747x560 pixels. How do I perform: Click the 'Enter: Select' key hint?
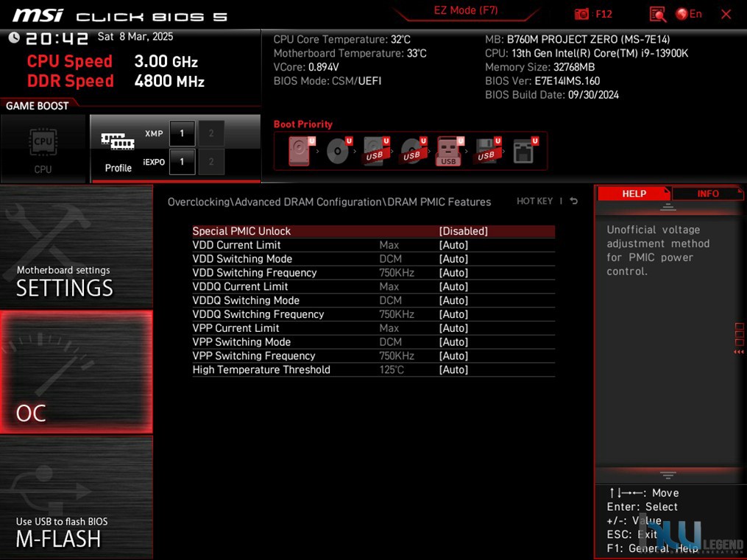642,507
